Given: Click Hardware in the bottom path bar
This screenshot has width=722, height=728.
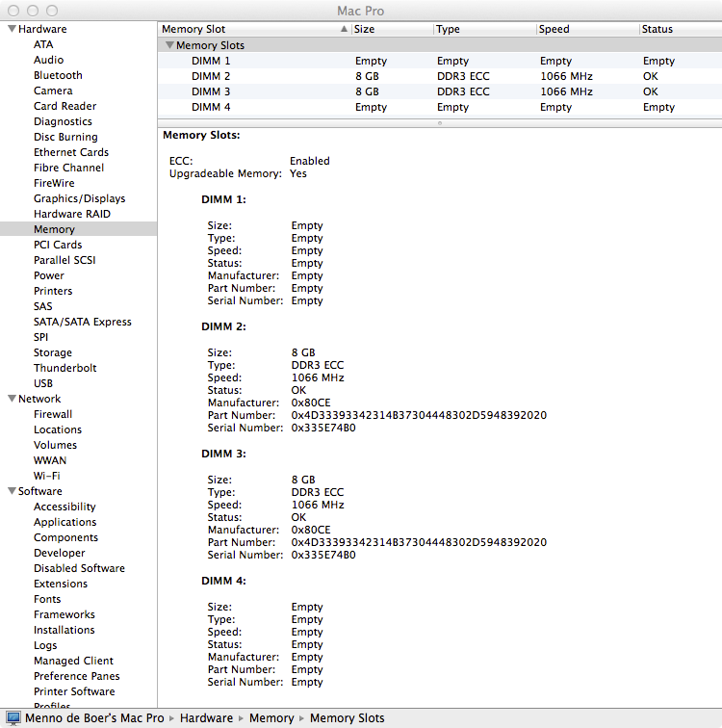Looking at the screenshot, I should (x=206, y=717).
